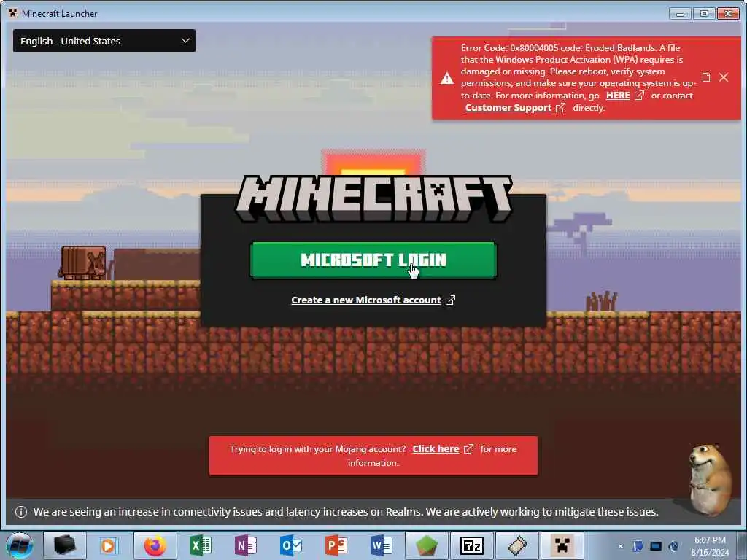The width and height of the screenshot is (747, 560).
Task: Open Customer Support link in error message
Action: [508, 108]
